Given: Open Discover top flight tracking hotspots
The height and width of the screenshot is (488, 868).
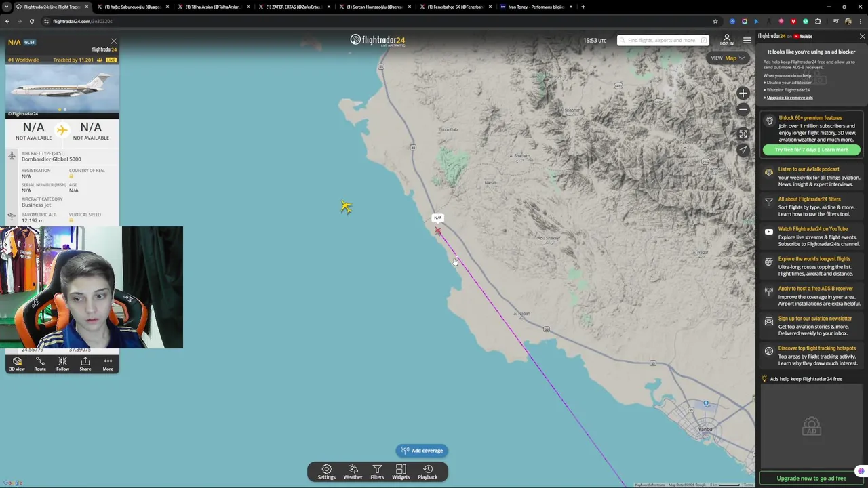Looking at the screenshot, I should (x=812, y=355).
